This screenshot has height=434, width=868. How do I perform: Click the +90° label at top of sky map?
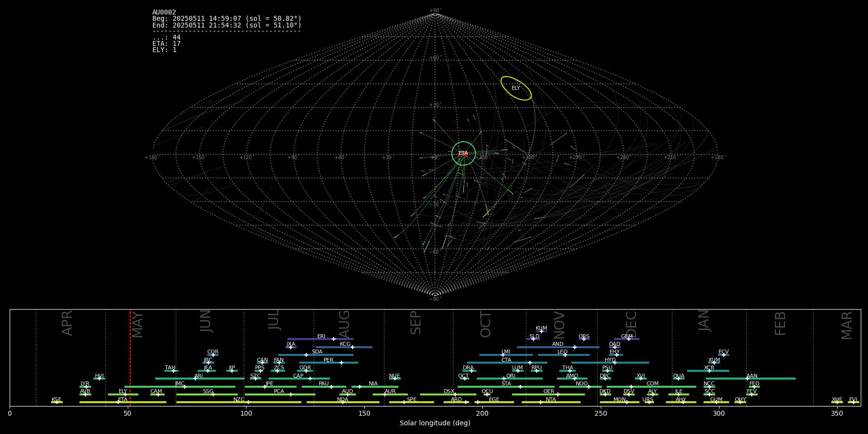pyautogui.click(x=435, y=11)
